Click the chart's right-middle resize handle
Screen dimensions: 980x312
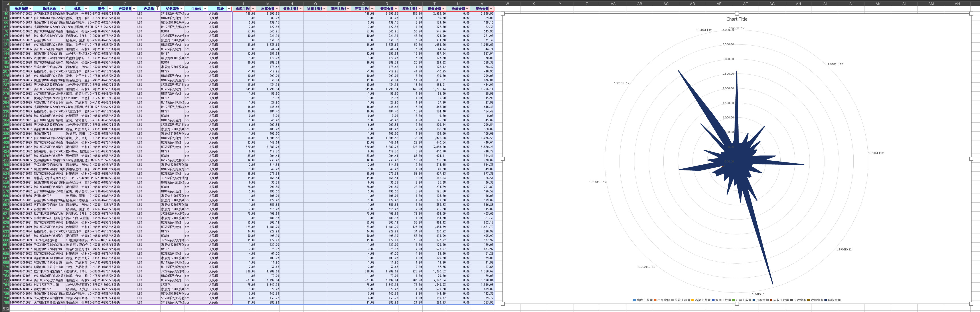tap(971, 158)
